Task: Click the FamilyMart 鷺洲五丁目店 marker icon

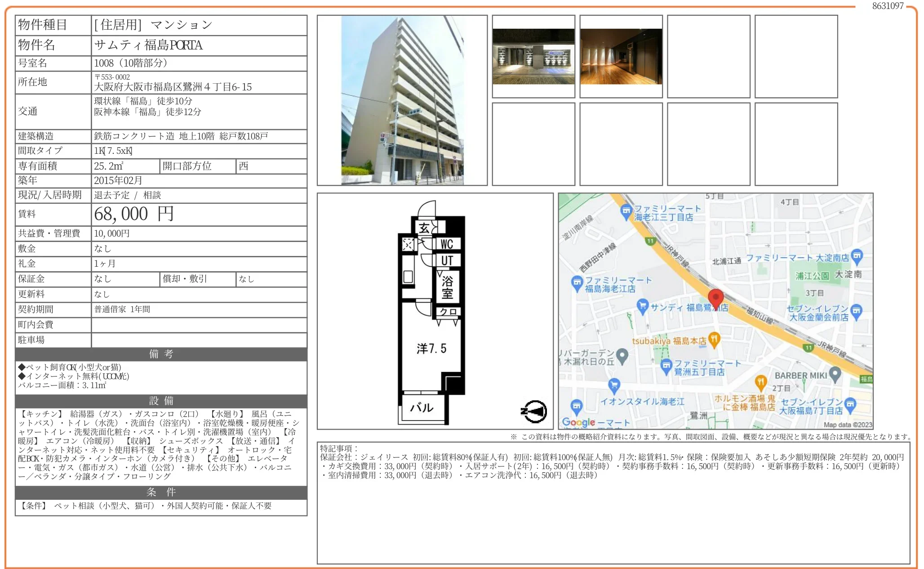Action: [666, 365]
